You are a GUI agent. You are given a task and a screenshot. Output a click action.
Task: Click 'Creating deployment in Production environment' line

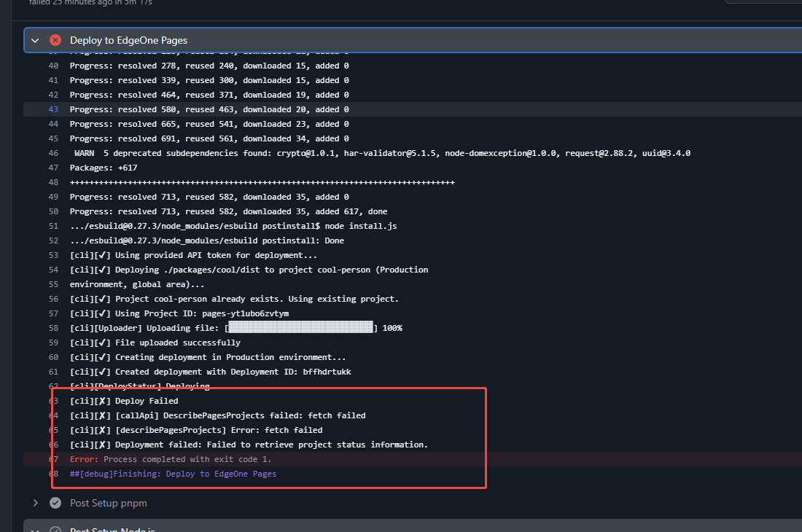tap(208, 357)
